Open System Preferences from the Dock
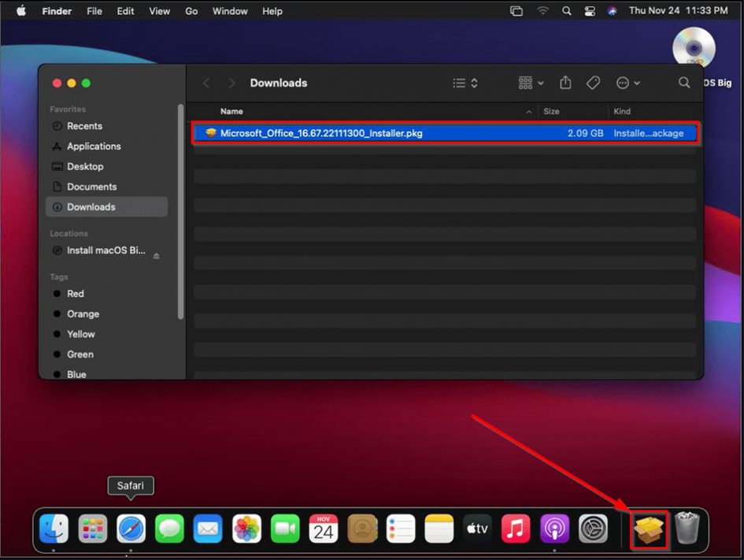 [593, 528]
